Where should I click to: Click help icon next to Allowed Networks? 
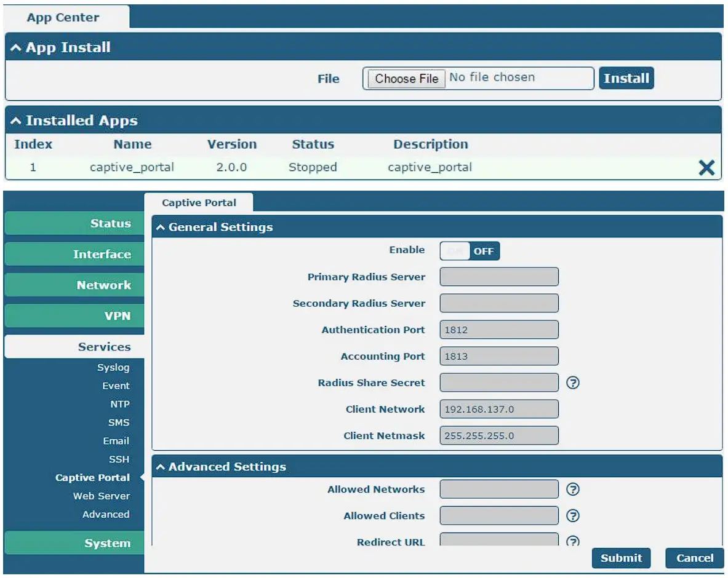click(x=573, y=490)
